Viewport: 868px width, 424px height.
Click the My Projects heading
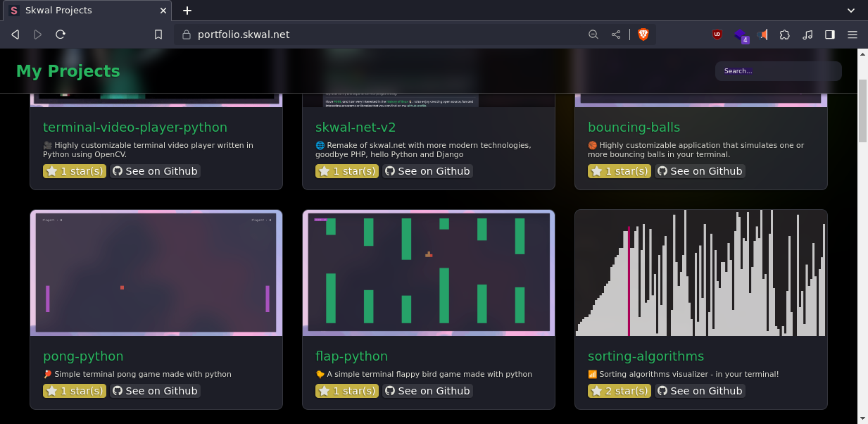click(68, 71)
